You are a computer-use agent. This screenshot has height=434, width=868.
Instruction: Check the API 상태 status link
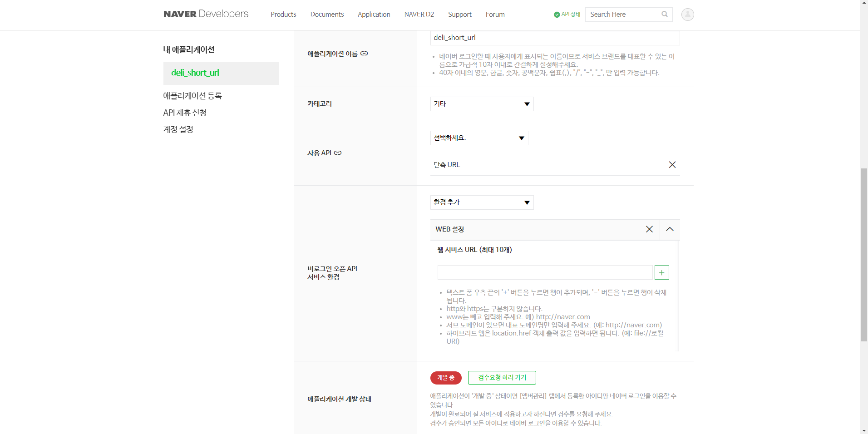tap(567, 15)
